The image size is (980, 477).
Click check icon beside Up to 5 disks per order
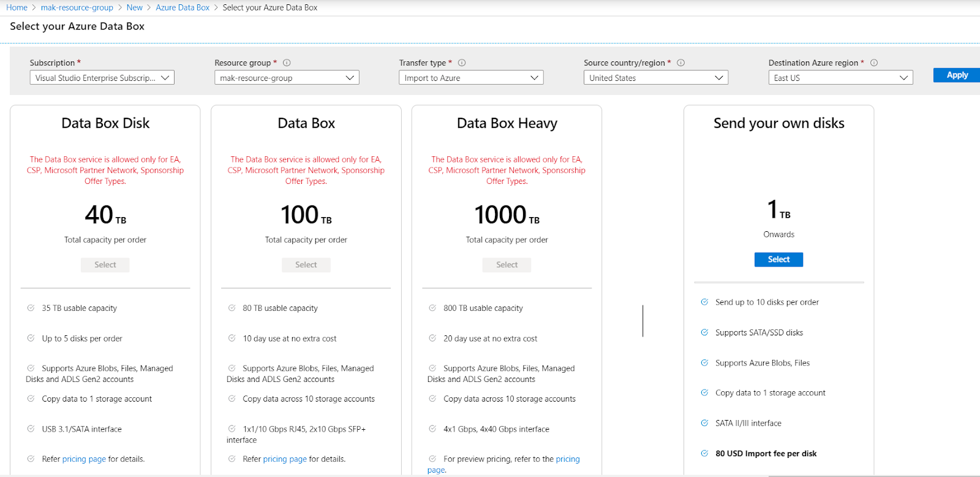point(31,338)
